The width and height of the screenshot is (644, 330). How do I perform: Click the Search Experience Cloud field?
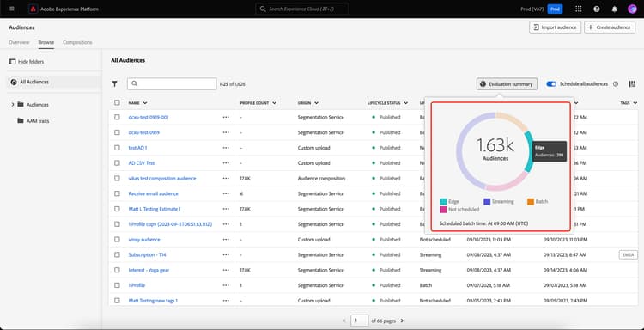[x=302, y=9]
